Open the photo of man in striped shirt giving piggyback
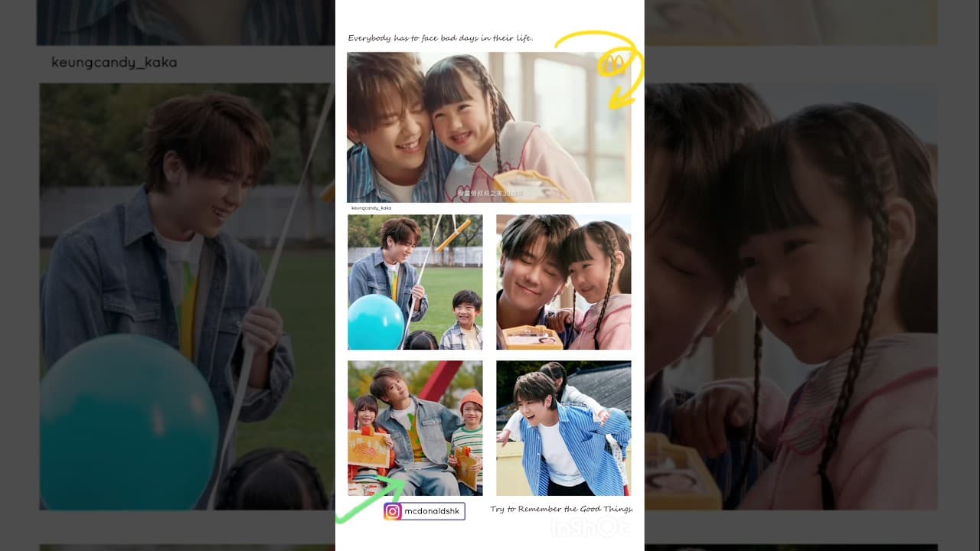980x551 pixels. pos(563,429)
